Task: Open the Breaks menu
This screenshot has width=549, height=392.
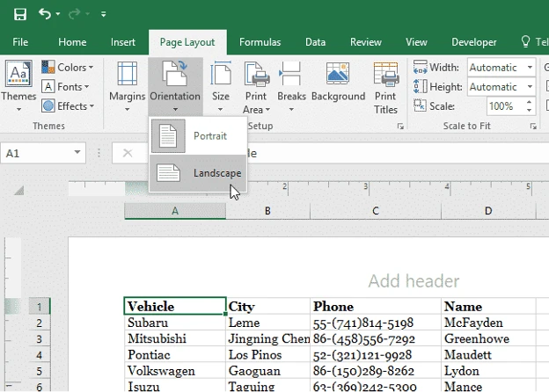Action: click(x=291, y=86)
